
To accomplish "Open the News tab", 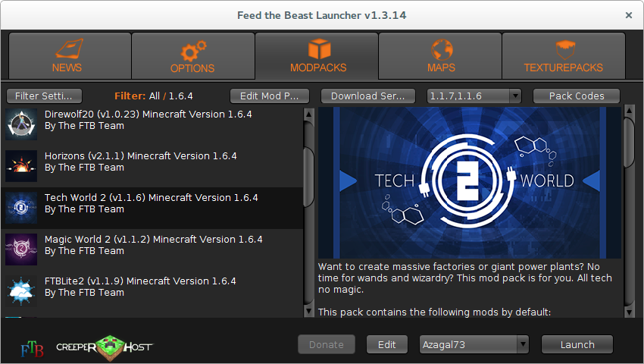I will click(70, 56).
